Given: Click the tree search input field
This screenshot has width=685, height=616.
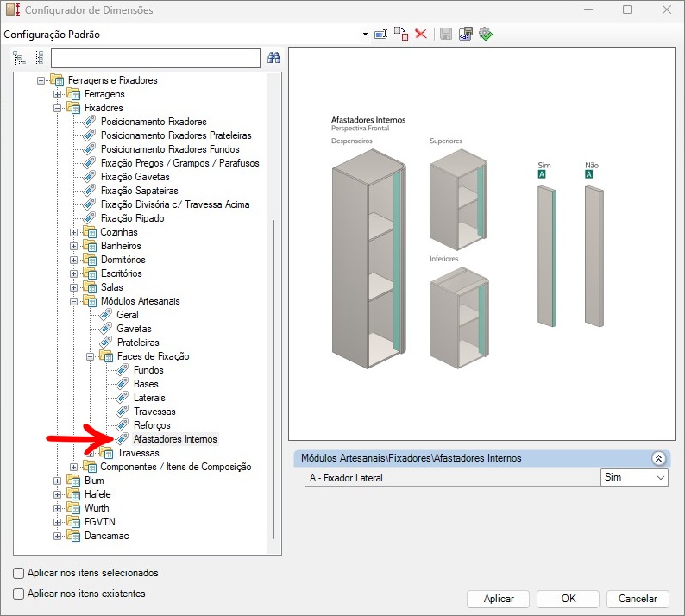Looking at the screenshot, I should (x=155, y=58).
